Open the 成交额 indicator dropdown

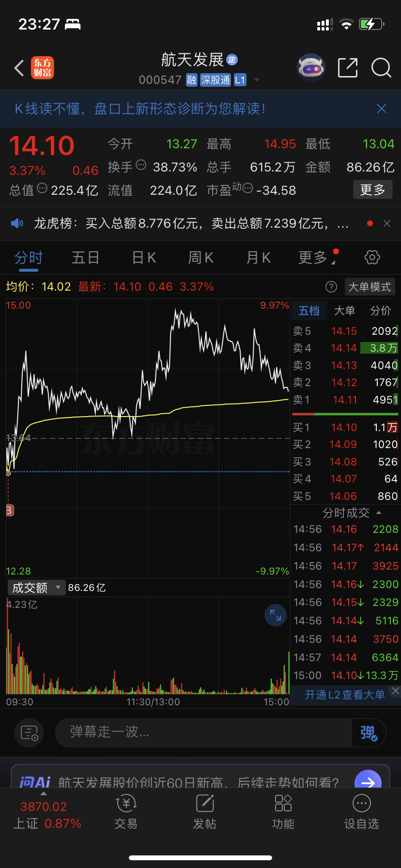click(36, 588)
